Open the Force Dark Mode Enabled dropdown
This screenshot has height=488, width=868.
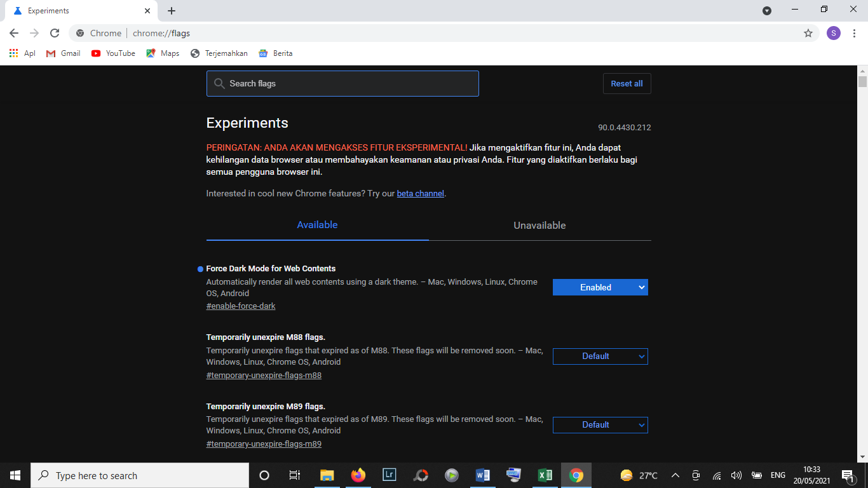(x=600, y=287)
